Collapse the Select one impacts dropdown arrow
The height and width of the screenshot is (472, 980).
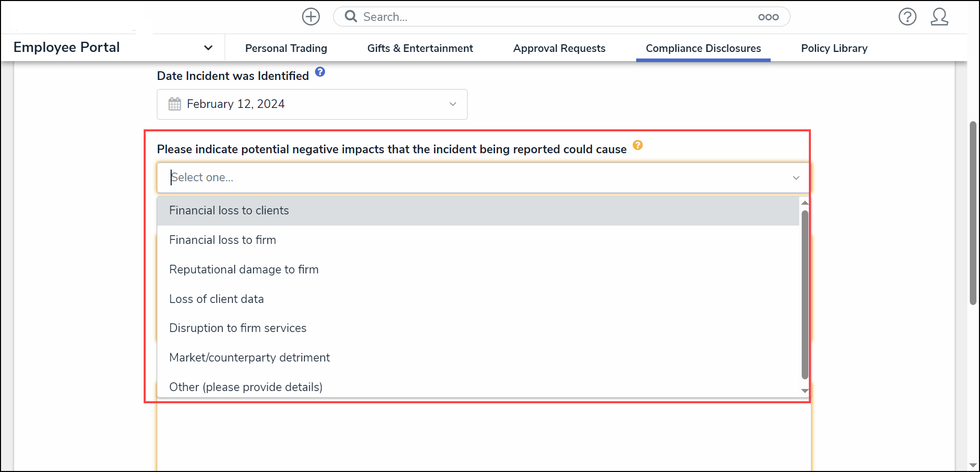point(796,178)
